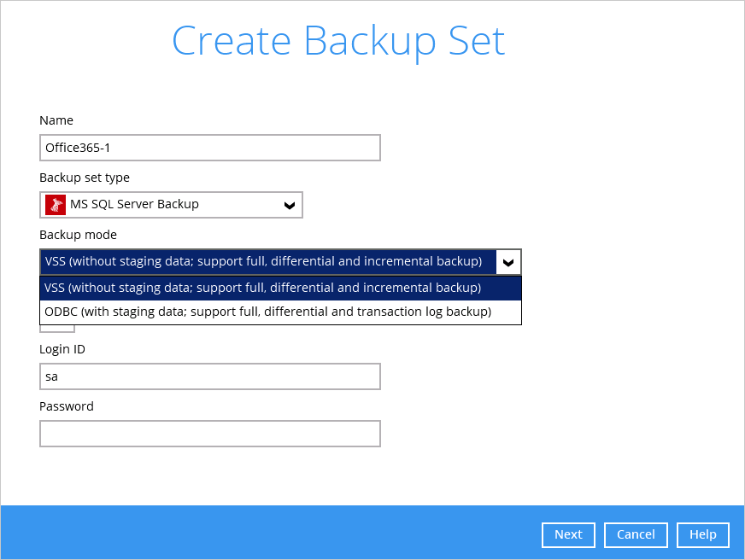Image resolution: width=745 pixels, height=560 pixels.
Task: Click the partially hidden field below dropdown
Action: pyautogui.click(x=57, y=329)
